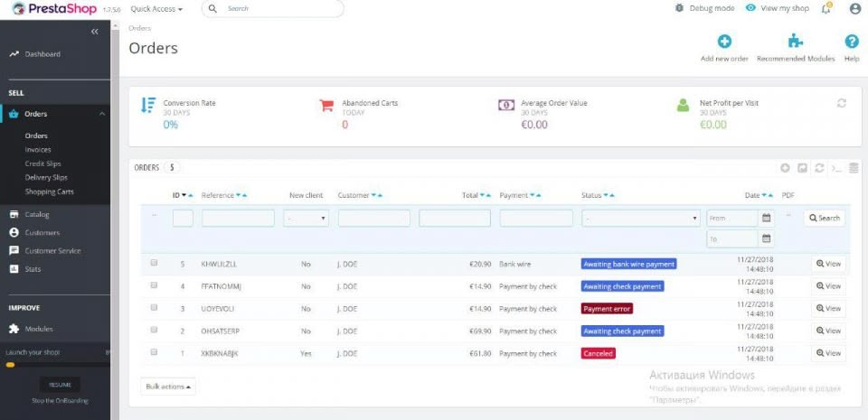Click add order plus icon in table toolbar
The height and width of the screenshot is (420, 868).
click(x=785, y=168)
